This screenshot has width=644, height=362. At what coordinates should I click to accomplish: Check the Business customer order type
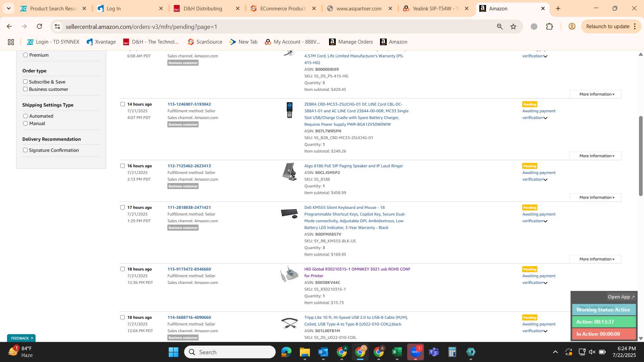tap(25, 89)
